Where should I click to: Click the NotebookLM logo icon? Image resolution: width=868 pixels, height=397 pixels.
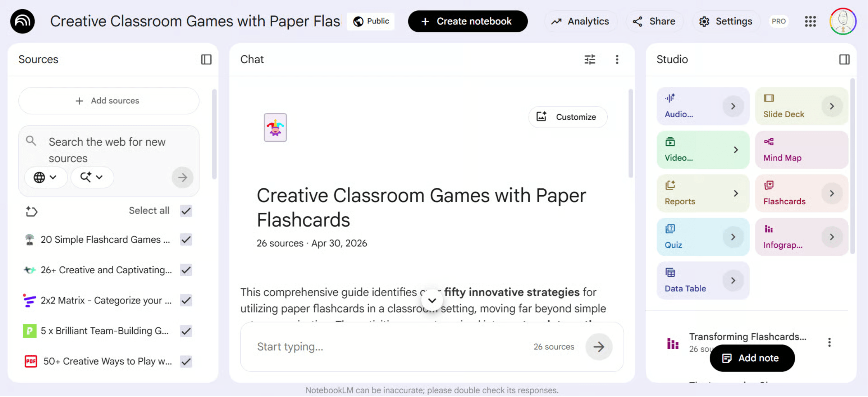(23, 21)
